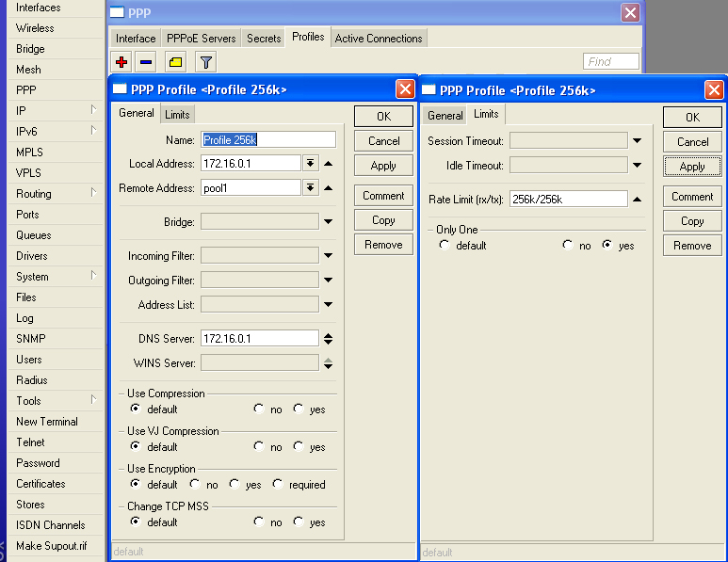The height and width of the screenshot is (562, 728).
Task: Click the Name field Profile 256k
Action: (268, 139)
